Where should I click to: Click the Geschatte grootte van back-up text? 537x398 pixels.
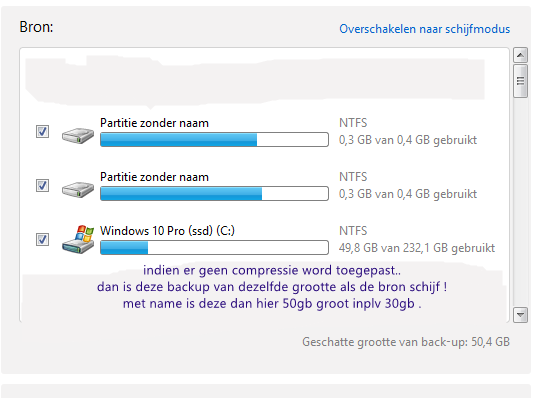pos(406,342)
